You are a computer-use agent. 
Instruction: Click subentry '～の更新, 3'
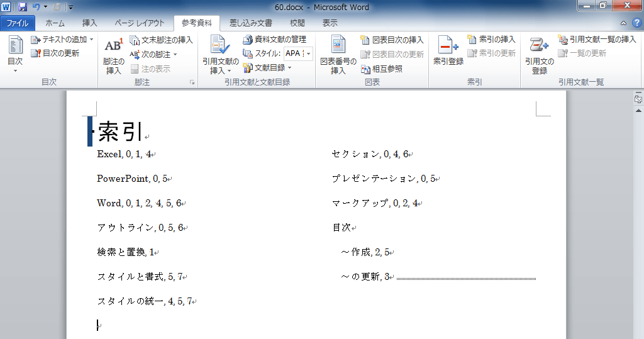pos(365,277)
